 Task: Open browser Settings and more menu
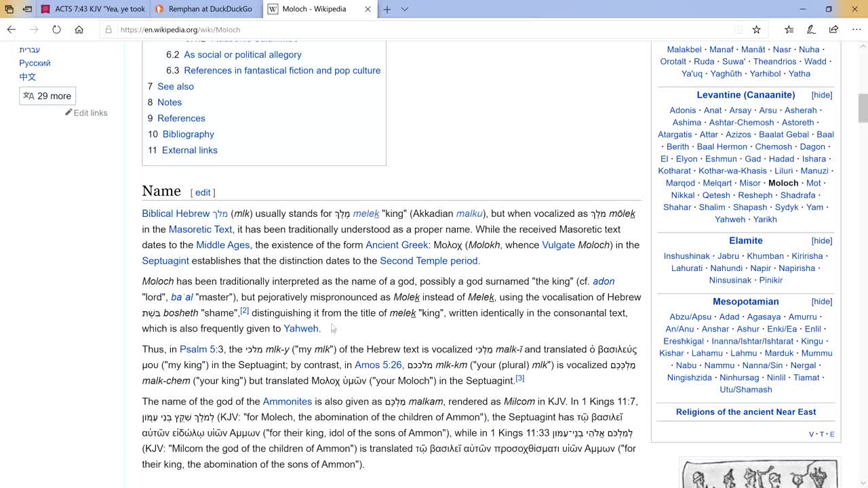pyautogui.click(x=856, y=29)
